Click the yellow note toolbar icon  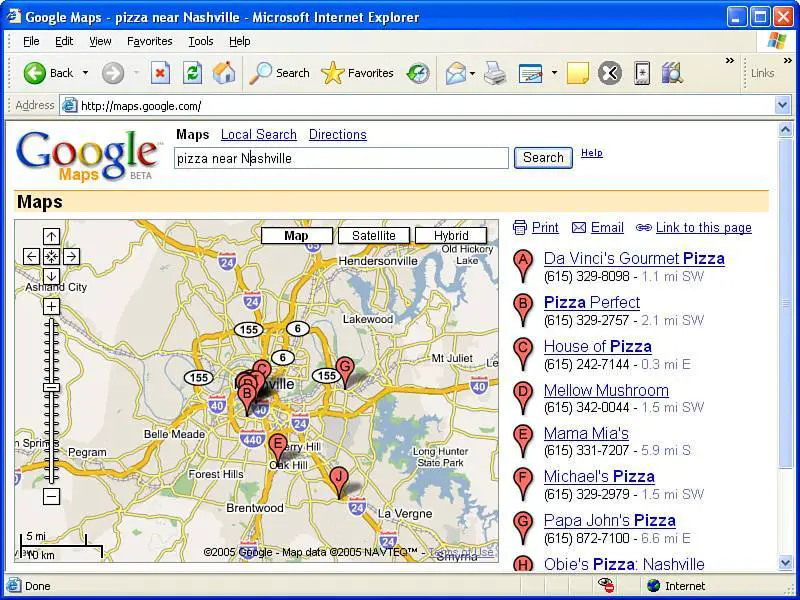(x=578, y=73)
